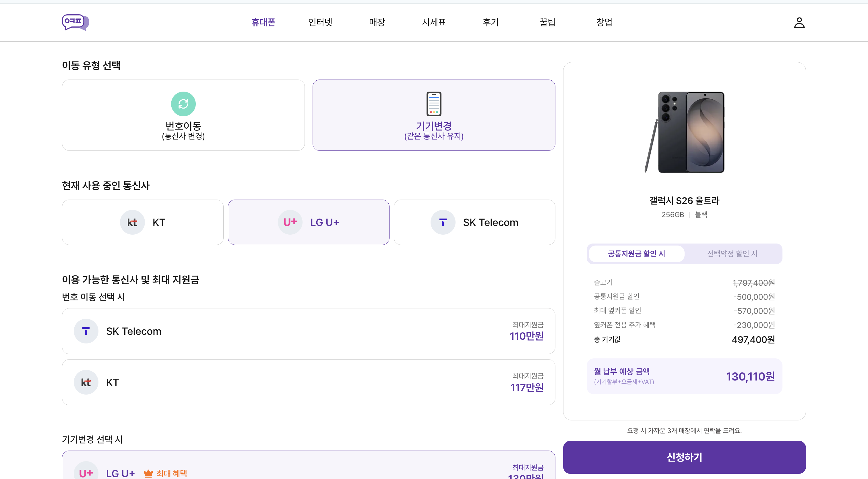Click the 기기변경 선택 시 subheading
This screenshot has width=868, height=479.
(92, 439)
